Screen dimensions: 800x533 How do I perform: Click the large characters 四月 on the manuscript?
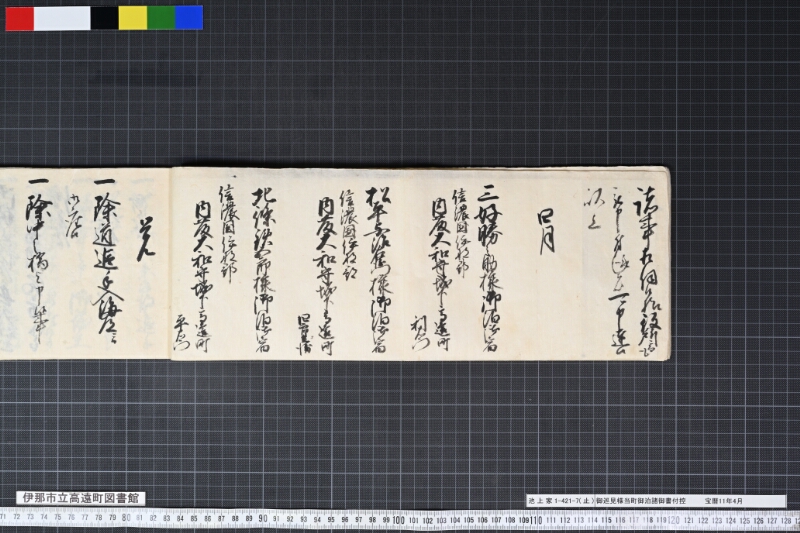[546, 231]
